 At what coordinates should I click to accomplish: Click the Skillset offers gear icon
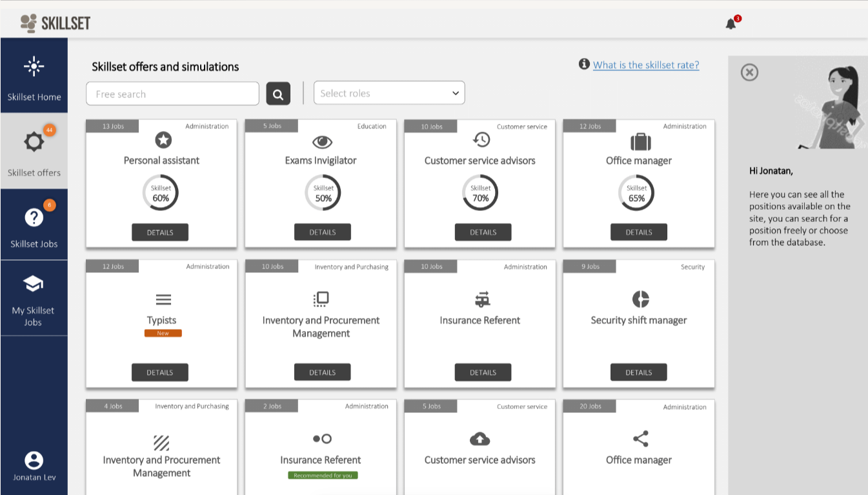click(x=34, y=141)
